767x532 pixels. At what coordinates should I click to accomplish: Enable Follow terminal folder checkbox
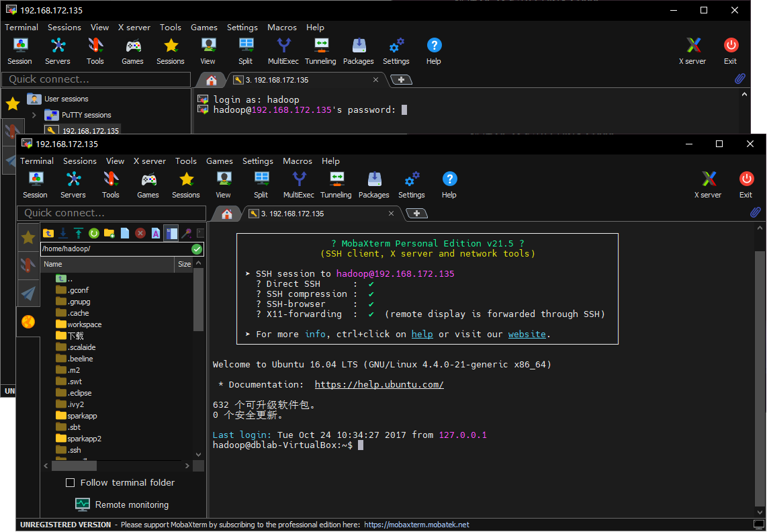(x=71, y=482)
